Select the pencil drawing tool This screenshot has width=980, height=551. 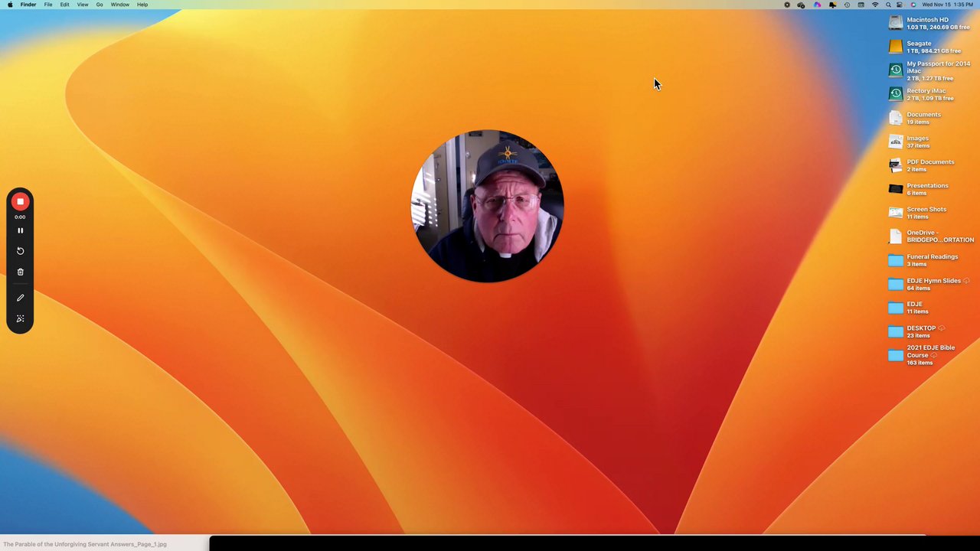(20, 298)
